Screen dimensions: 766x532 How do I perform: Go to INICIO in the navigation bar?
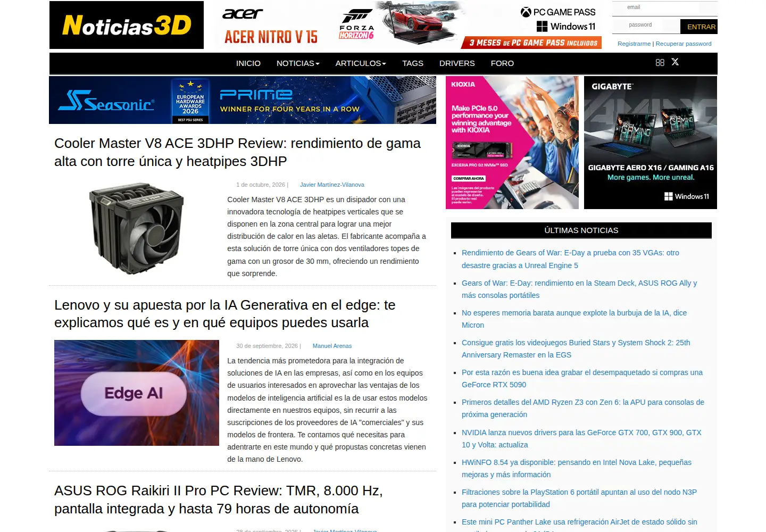point(248,63)
